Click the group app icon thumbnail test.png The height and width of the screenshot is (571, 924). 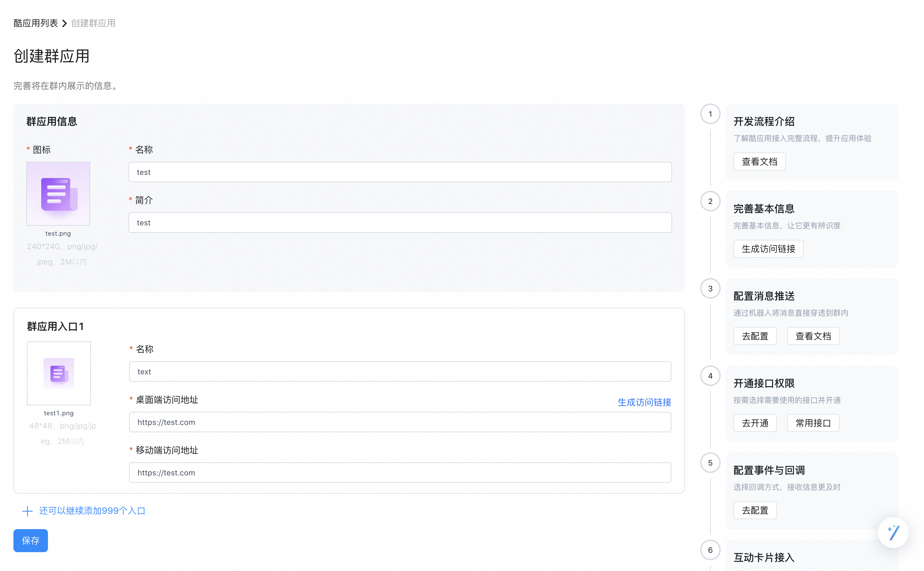pos(58,194)
